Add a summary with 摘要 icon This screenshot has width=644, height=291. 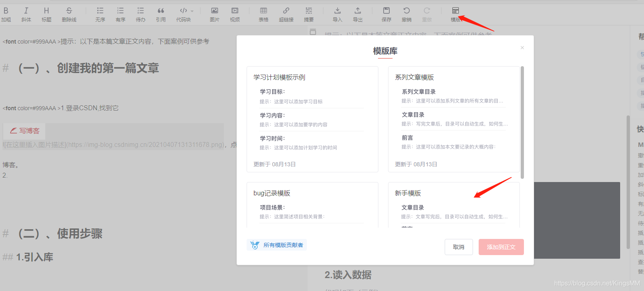point(309,14)
